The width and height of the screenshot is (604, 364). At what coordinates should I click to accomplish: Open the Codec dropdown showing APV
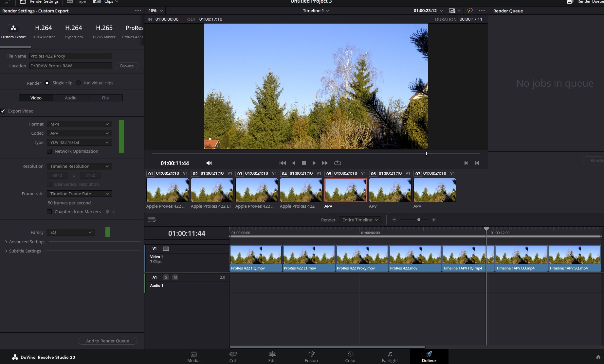coord(79,133)
